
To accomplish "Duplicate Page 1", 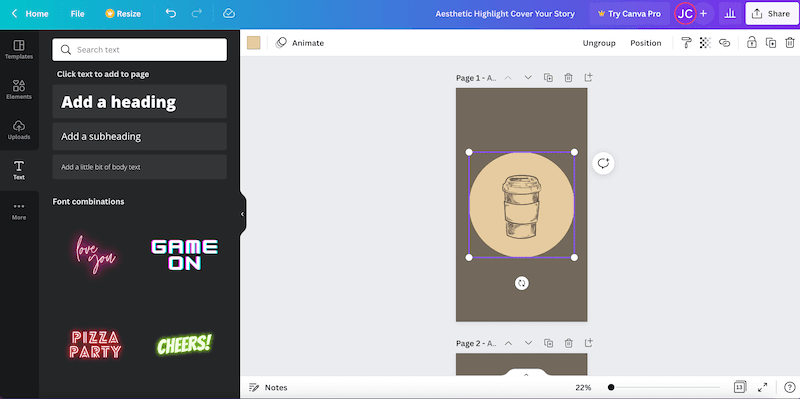I will click(x=548, y=78).
